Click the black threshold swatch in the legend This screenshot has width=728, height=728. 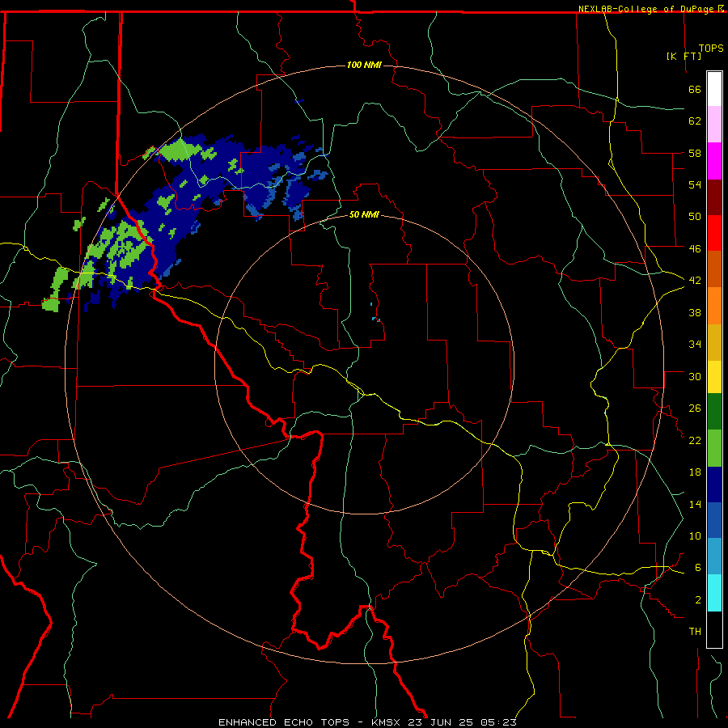[714, 629]
